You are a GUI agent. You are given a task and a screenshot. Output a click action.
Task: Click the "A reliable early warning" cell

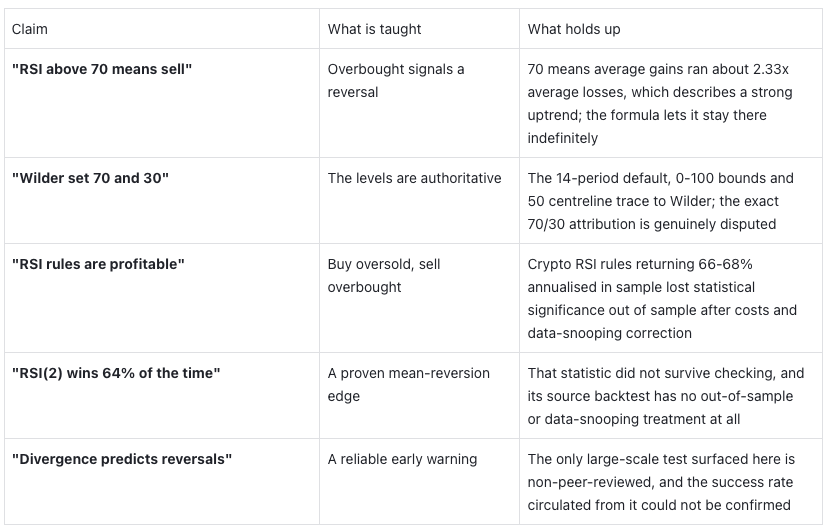pos(419,482)
